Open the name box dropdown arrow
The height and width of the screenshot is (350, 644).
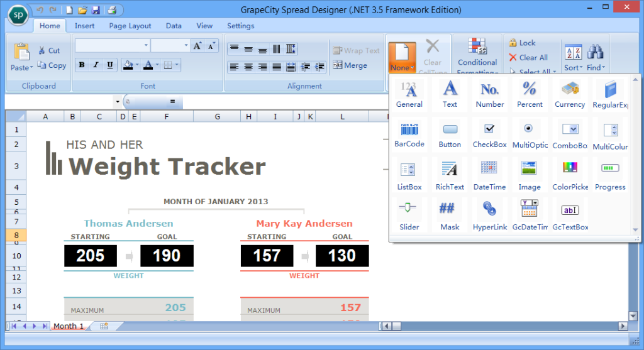click(x=118, y=102)
